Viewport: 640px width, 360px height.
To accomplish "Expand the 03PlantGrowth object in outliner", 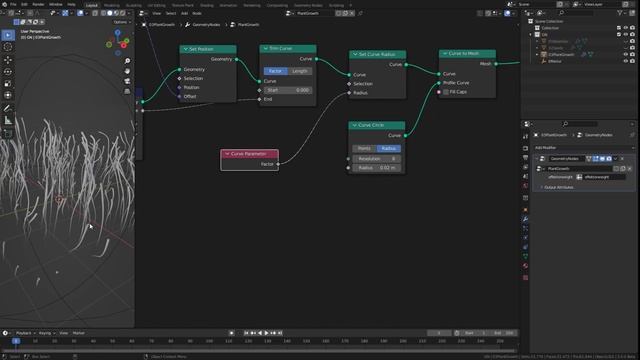I will pyautogui.click(x=537, y=54).
